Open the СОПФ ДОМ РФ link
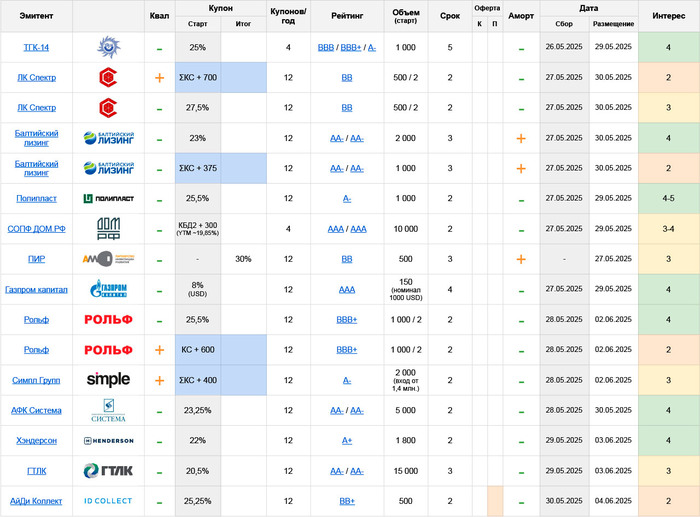Viewport: 700px width, 517px height. (36, 229)
